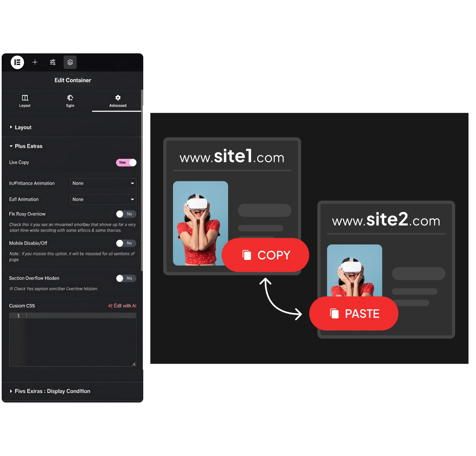Select the Style tab
Viewport: 476px width, 456px height.
[x=70, y=101]
